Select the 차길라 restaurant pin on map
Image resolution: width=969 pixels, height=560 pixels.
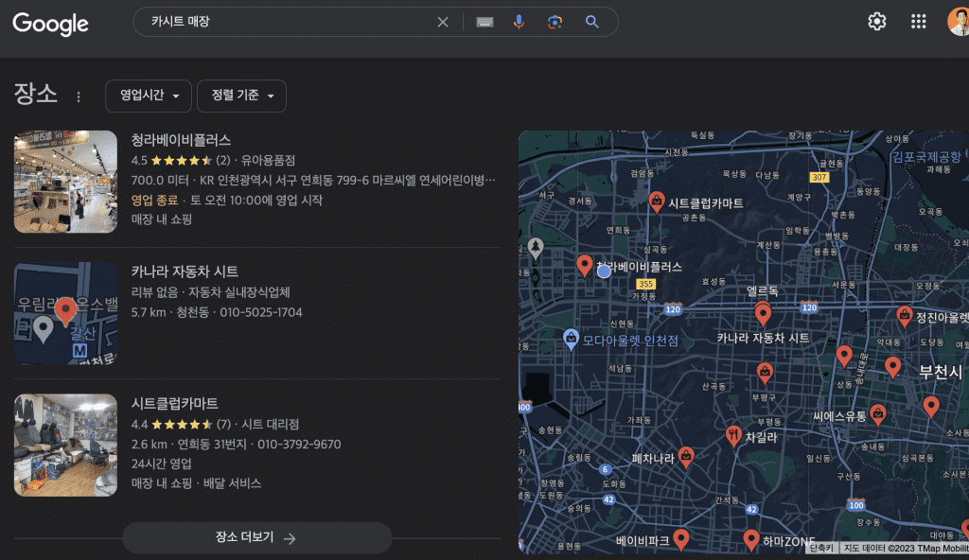[733, 436]
